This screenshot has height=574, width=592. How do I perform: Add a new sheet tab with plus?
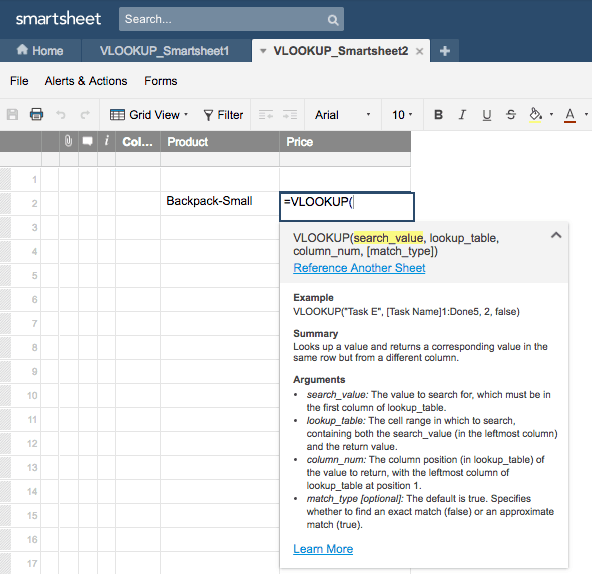point(445,51)
